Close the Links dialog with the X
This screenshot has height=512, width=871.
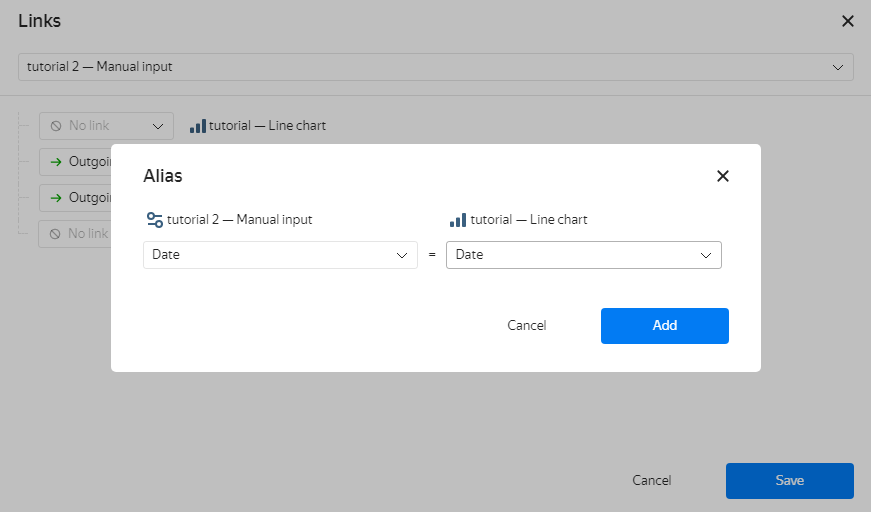(847, 21)
